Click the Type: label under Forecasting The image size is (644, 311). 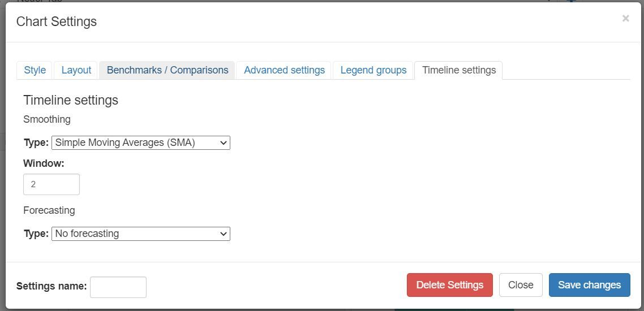36,234
